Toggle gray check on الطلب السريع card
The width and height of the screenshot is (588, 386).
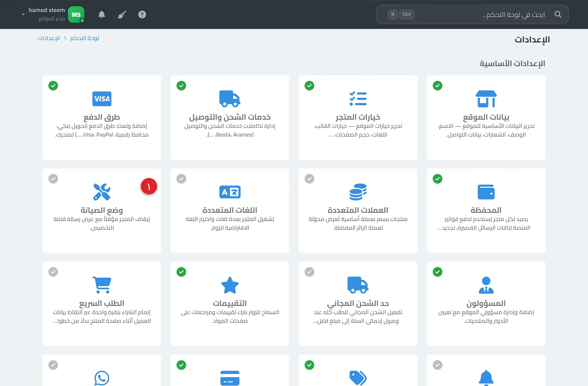click(x=53, y=272)
